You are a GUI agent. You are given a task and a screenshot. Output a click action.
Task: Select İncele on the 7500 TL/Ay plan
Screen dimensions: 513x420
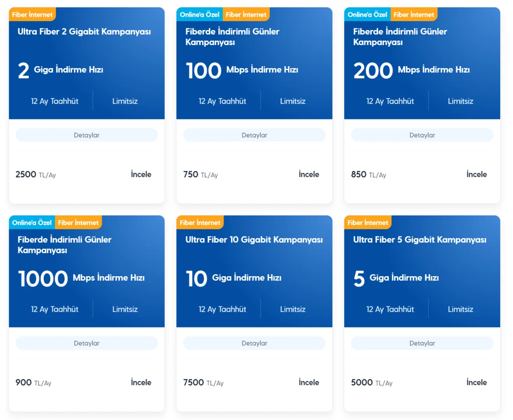(x=308, y=382)
